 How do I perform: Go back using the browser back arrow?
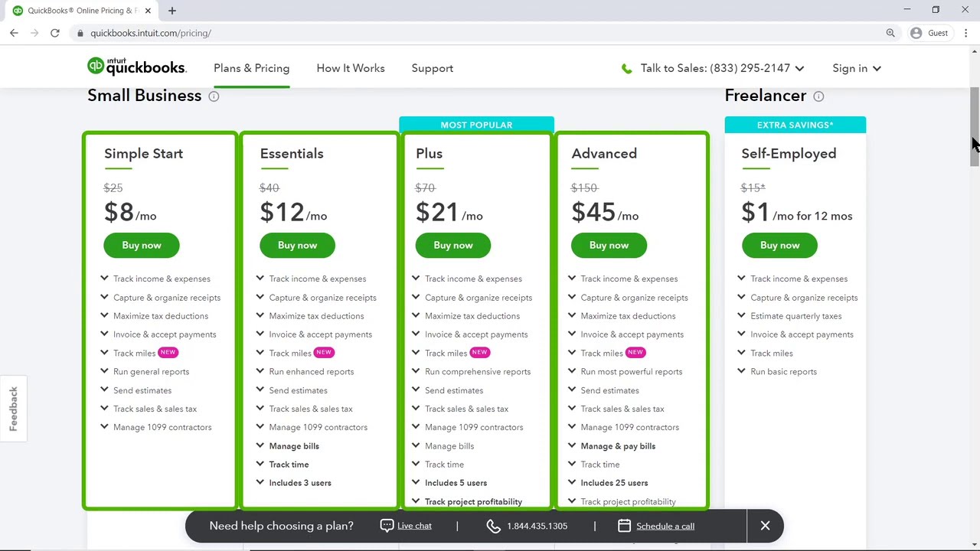[x=14, y=33]
